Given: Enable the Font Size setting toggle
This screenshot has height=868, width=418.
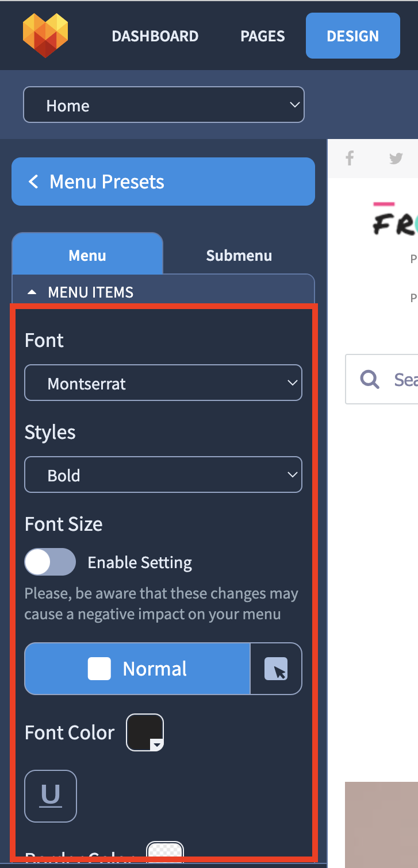Looking at the screenshot, I should [50, 562].
